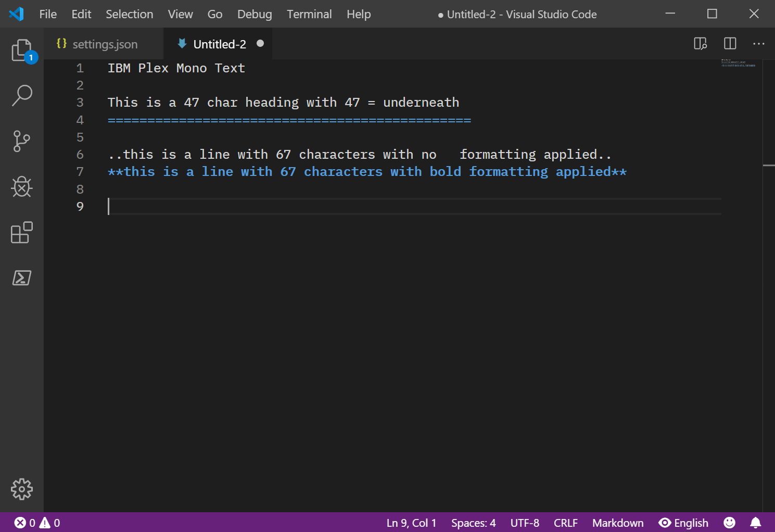Open the More Actions ellipsis menu
This screenshot has height=532, width=775.
click(758, 44)
